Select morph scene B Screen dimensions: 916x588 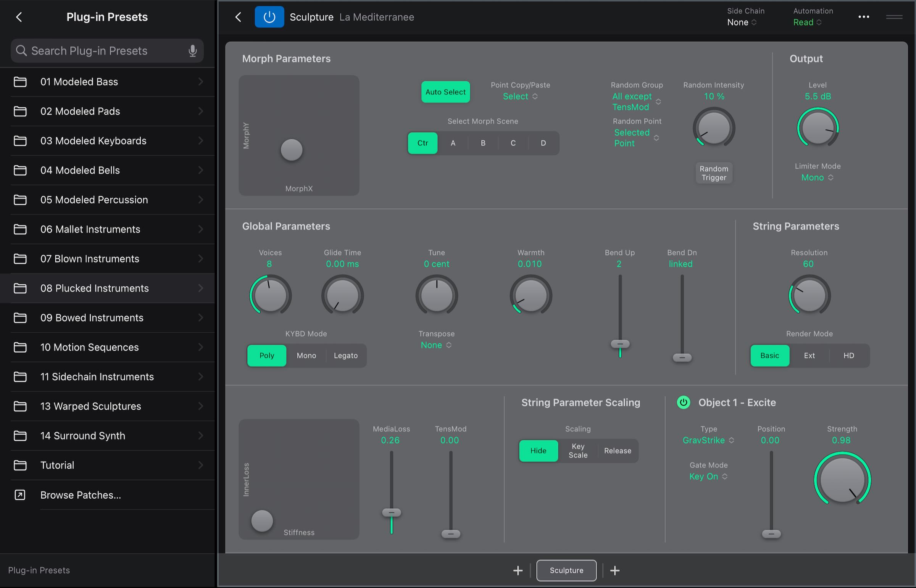click(x=483, y=143)
